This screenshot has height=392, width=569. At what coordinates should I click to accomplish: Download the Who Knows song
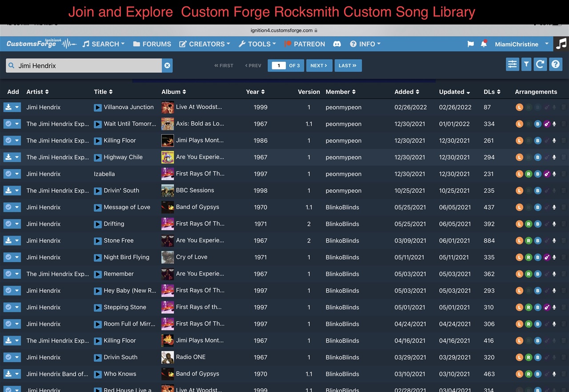(x=8, y=374)
